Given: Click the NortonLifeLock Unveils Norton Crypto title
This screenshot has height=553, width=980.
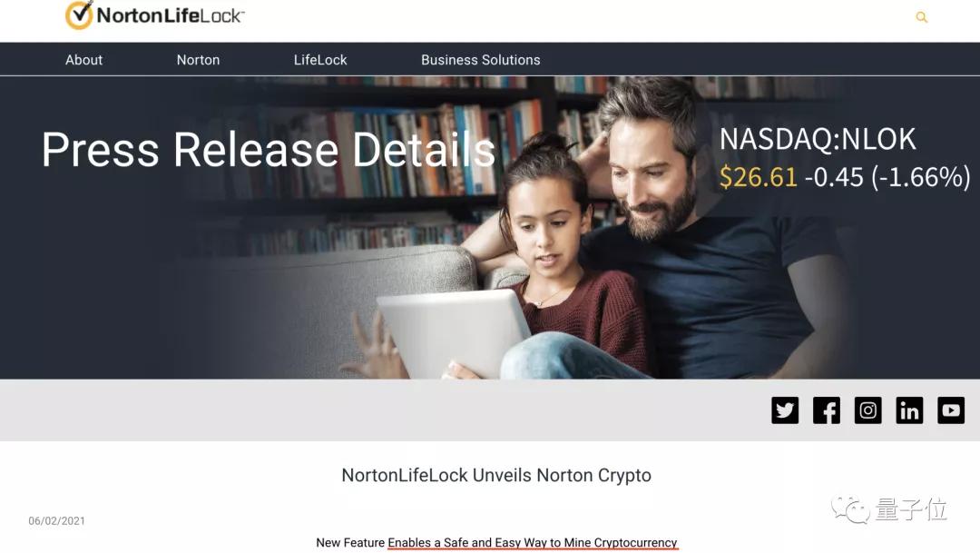Looking at the screenshot, I should click(x=496, y=476).
